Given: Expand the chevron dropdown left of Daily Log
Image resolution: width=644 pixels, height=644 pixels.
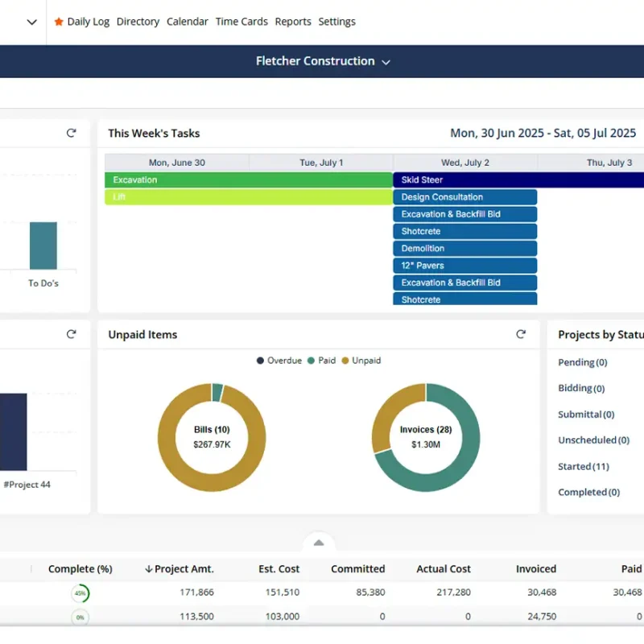Looking at the screenshot, I should point(31,22).
